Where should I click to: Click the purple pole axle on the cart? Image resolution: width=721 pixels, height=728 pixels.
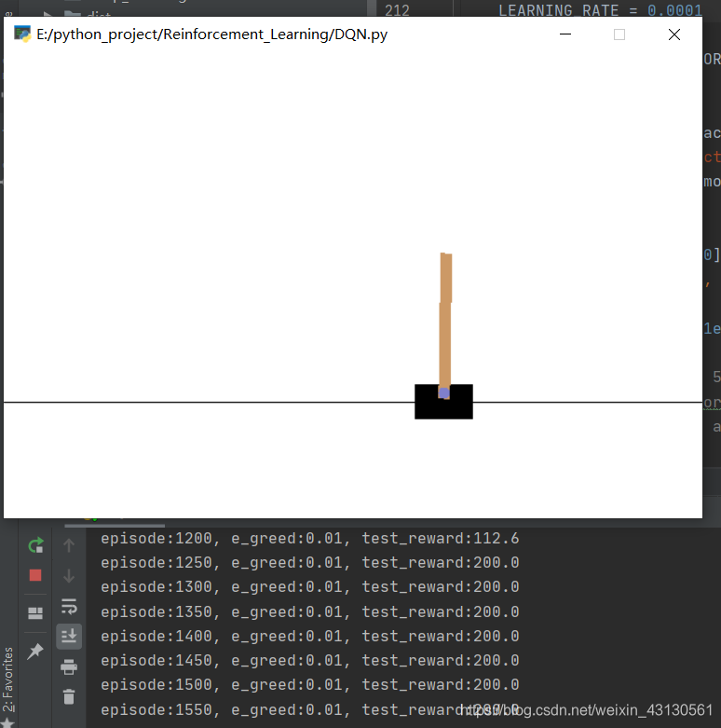tap(443, 393)
